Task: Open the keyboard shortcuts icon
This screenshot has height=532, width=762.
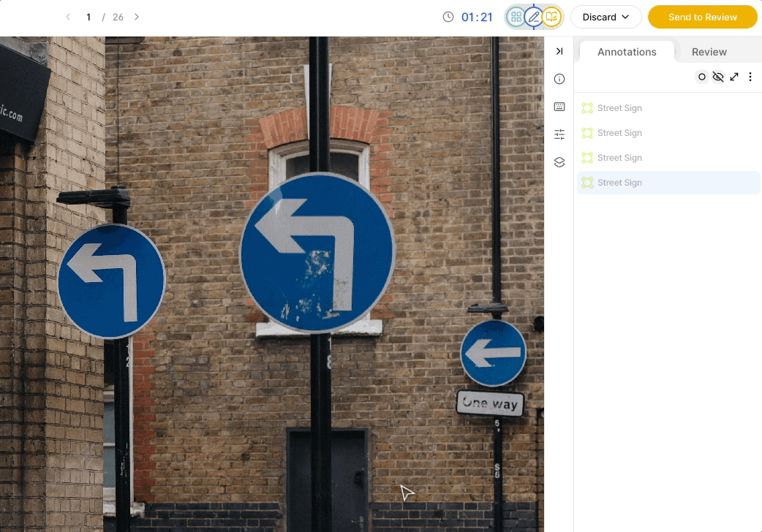Action: click(x=559, y=107)
